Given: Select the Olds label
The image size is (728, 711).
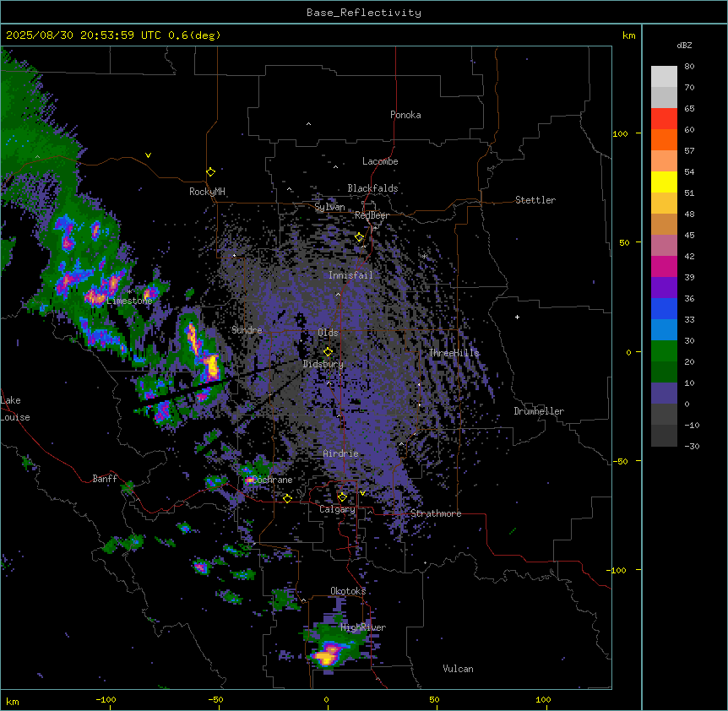Looking at the screenshot, I should [328, 333].
